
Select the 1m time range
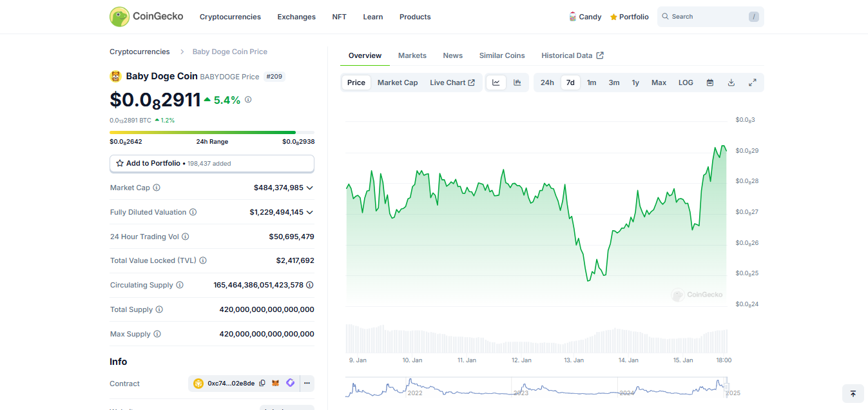[592, 83]
